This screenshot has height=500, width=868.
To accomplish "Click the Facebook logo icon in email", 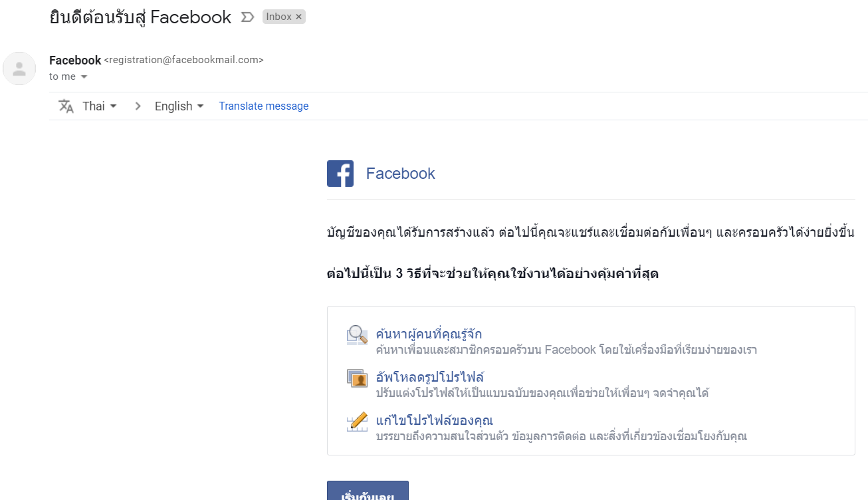I will point(340,174).
